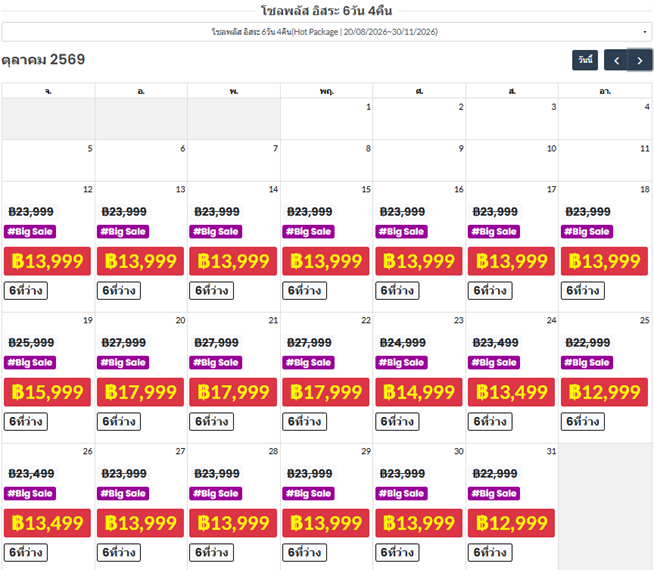Select ฿13,999 price on October 12
Image resolution: width=654 pixels, height=570 pixels.
point(48,261)
